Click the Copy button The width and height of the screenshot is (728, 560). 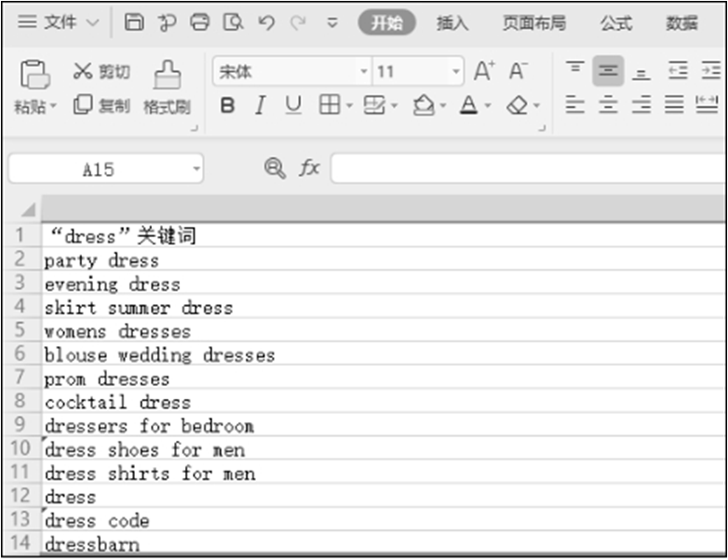pos(101,105)
